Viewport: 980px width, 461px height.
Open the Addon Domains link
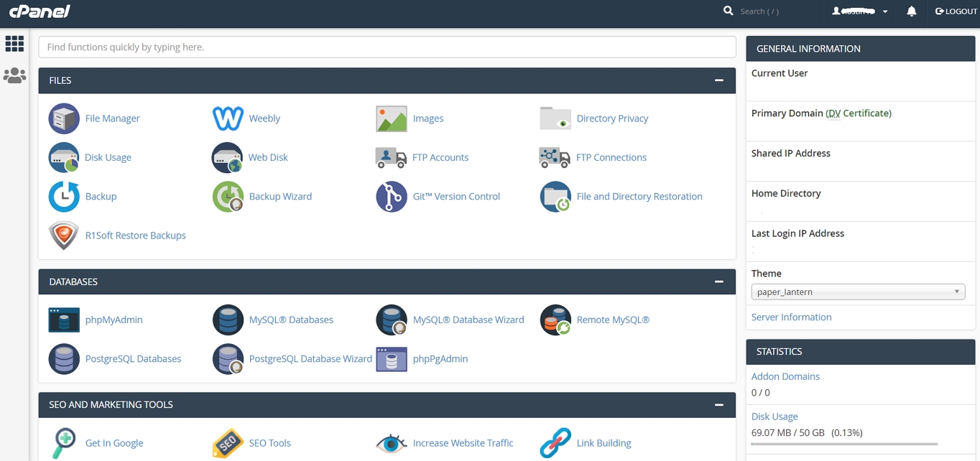coord(785,376)
